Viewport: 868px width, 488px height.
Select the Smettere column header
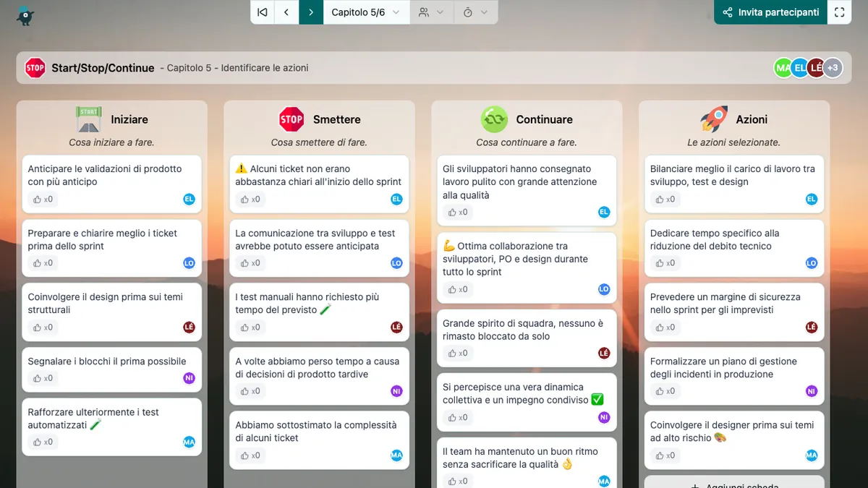pos(336,119)
